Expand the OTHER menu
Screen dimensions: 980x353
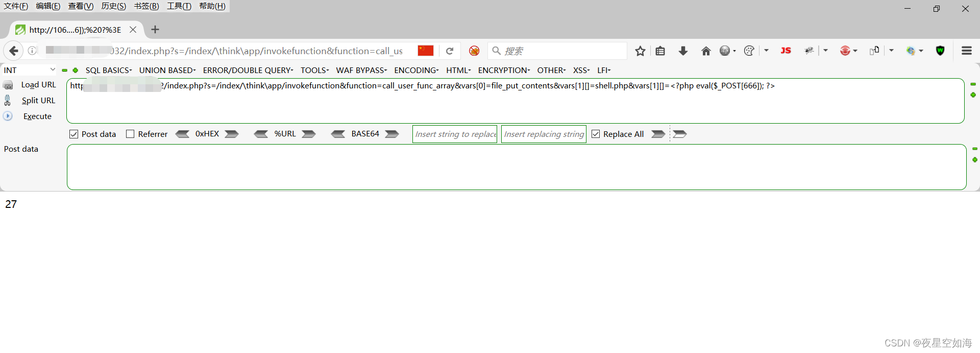551,70
